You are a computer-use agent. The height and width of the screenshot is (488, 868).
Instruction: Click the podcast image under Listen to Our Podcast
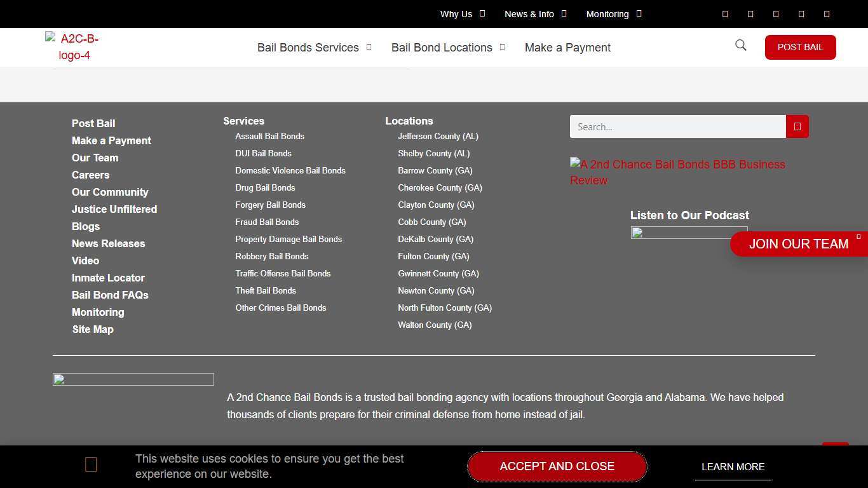pyautogui.click(x=689, y=233)
